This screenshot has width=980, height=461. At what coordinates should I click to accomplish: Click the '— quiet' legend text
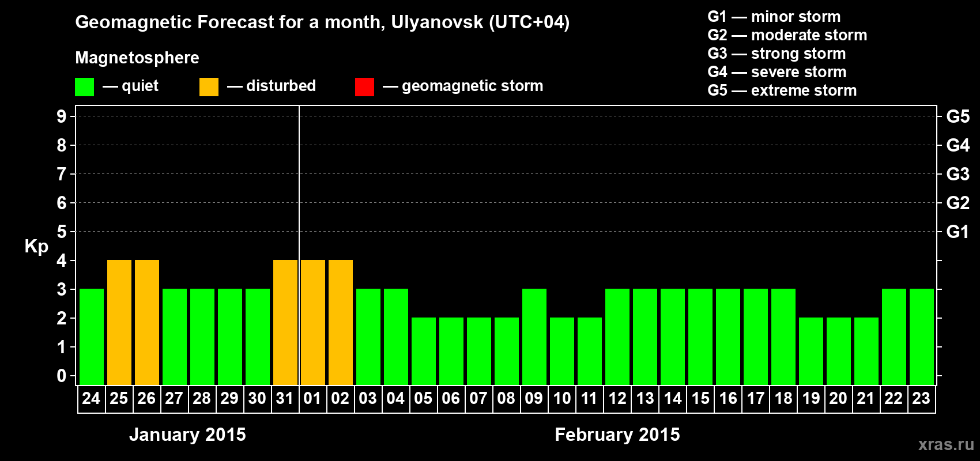[130, 86]
